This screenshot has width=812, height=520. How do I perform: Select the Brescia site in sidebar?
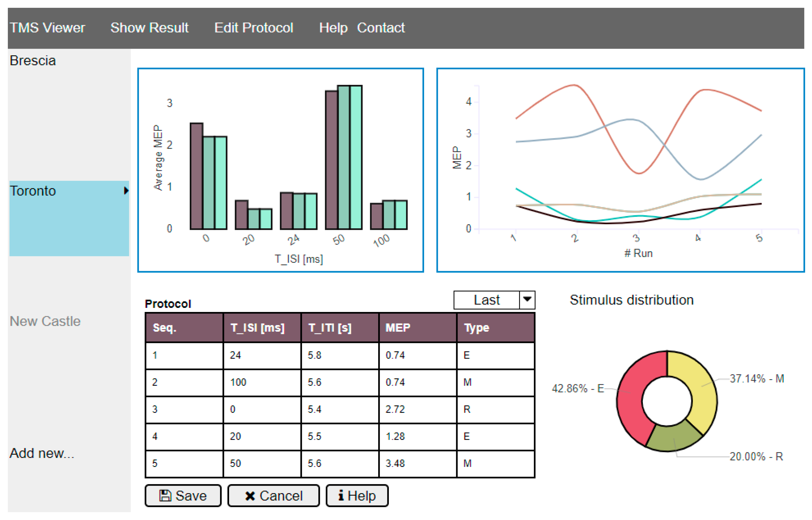pos(33,61)
